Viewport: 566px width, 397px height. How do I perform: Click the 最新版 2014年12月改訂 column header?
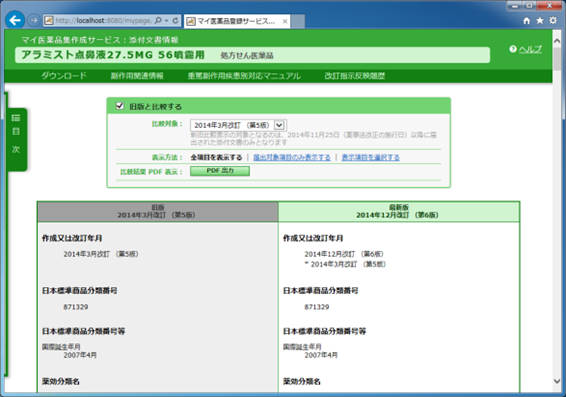(399, 211)
